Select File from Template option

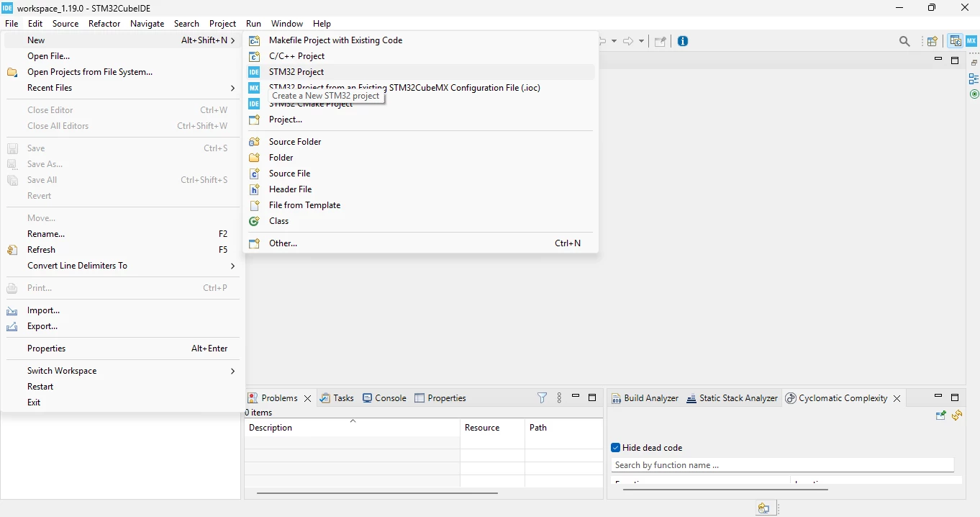(420, 205)
